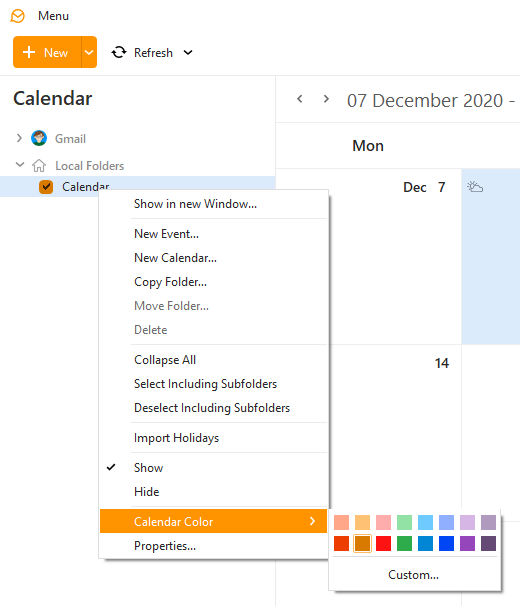
Task: Expand the Gmail account tree
Action: coord(19,138)
